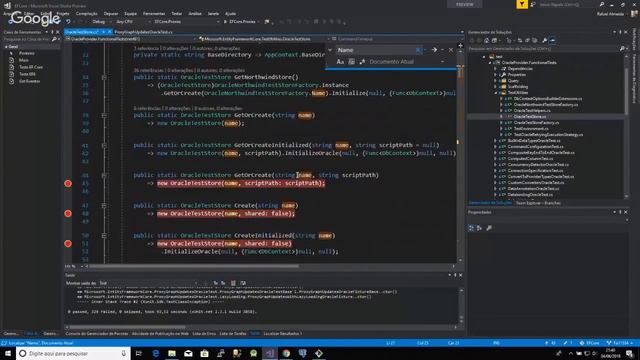Toggle regular expressions in Find box
The image size is (640, 360).
[x=362, y=62]
